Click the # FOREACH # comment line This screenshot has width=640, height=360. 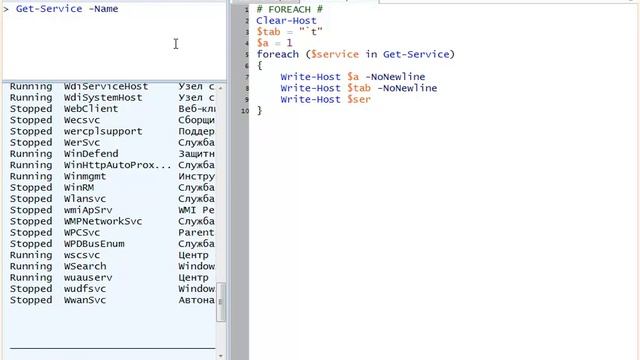coord(289,9)
